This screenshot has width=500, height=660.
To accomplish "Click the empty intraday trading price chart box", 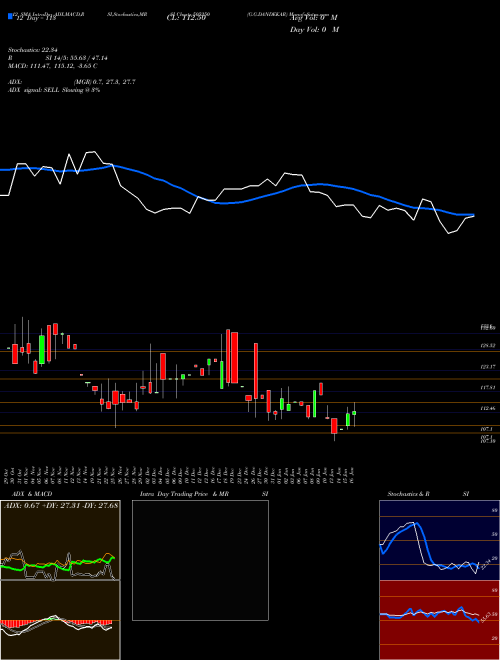I will [200, 560].
